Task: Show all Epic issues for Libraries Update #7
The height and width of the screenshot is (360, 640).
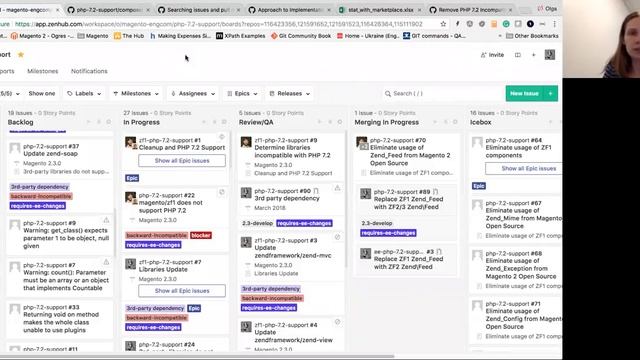Action: point(182,291)
